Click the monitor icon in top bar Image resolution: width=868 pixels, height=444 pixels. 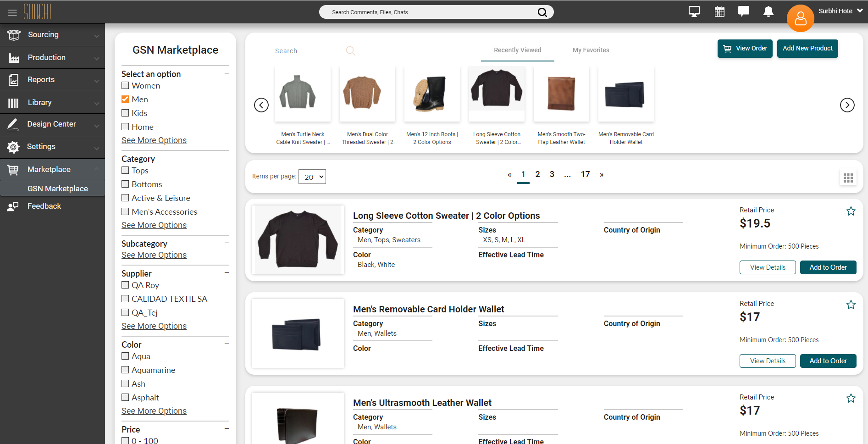tap(694, 11)
